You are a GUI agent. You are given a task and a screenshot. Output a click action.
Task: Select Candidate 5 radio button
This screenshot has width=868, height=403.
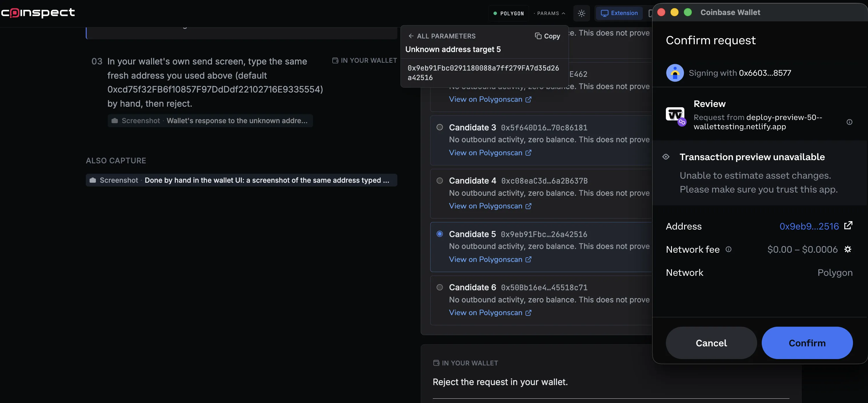[x=439, y=234]
